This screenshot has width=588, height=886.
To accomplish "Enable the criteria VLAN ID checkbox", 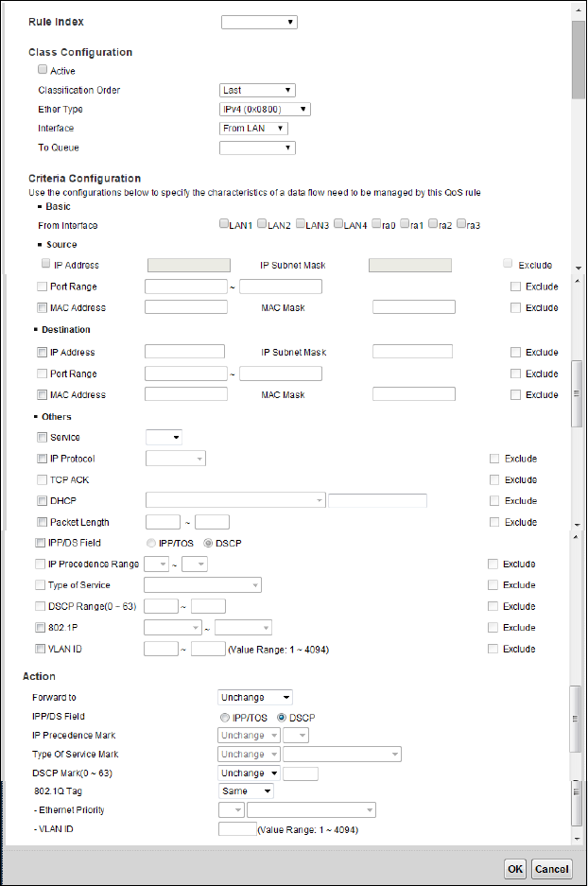I will click(x=40, y=649).
